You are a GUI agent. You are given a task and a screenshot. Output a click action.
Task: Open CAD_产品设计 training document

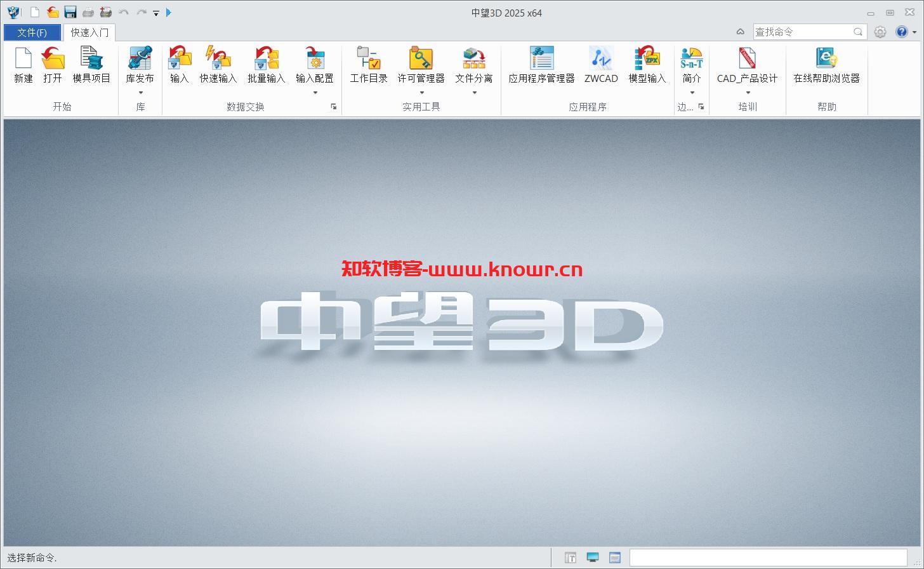(x=747, y=58)
